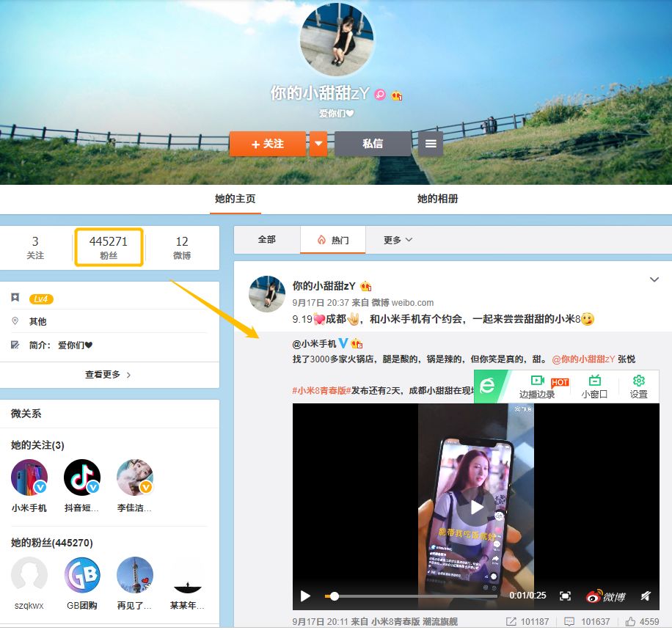Open the 她的关注(3) following section
Viewport: 672px width, 630px height.
(37, 445)
